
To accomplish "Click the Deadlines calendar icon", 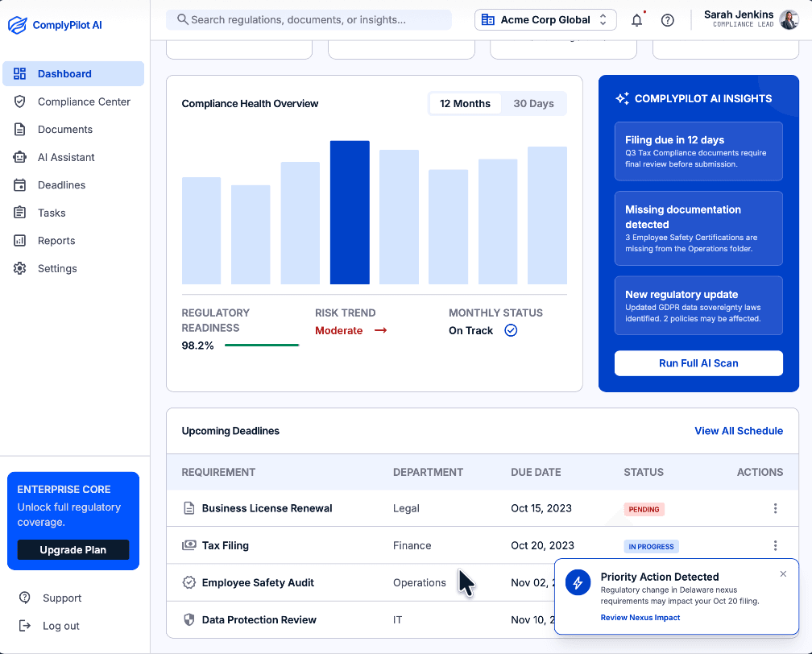I will click(19, 185).
